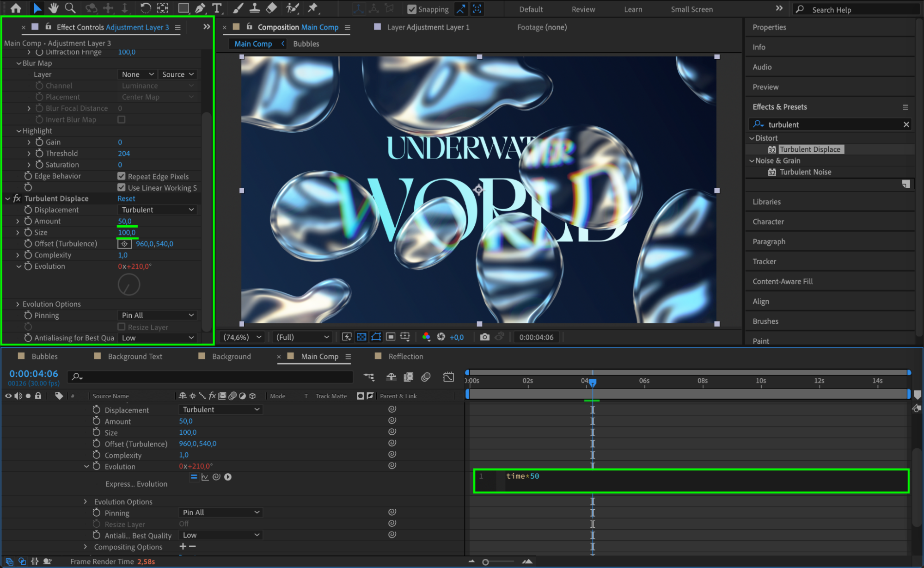The height and width of the screenshot is (568, 924).
Task: Select the Hand tool
Action: [54, 8]
